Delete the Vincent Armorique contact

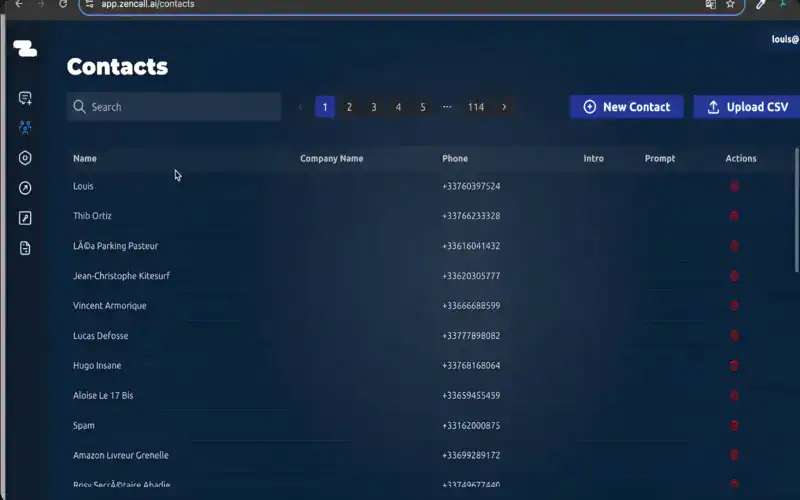[x=734, y=306]
